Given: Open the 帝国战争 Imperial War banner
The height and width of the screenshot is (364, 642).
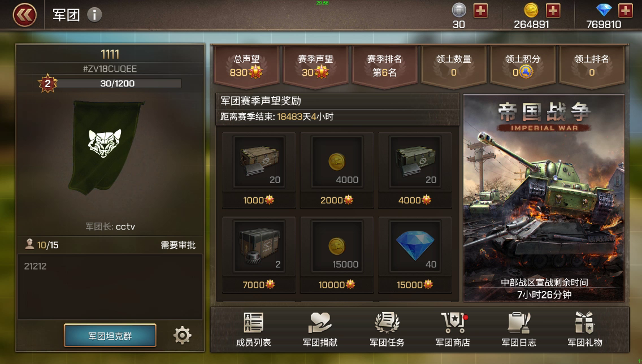Looking at the screenshot, I should click(x=544, y=198).
